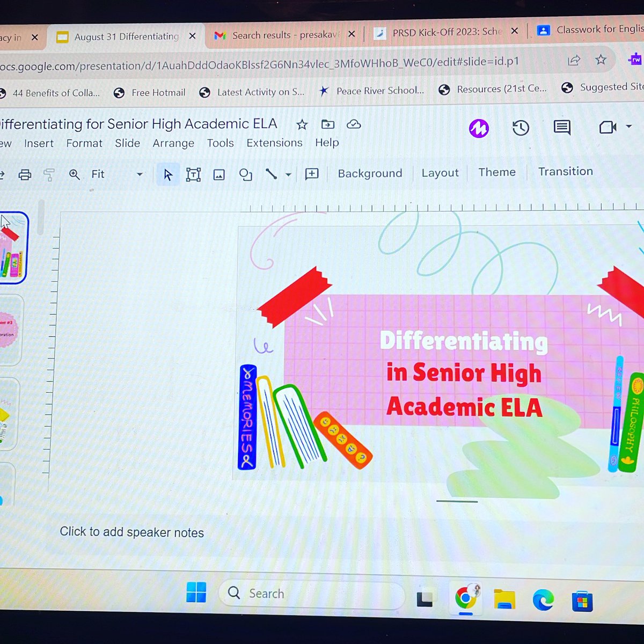Open Free Hotmail bookmark
Viewport: 644px width, 644px height.
[x=150, y=93]
